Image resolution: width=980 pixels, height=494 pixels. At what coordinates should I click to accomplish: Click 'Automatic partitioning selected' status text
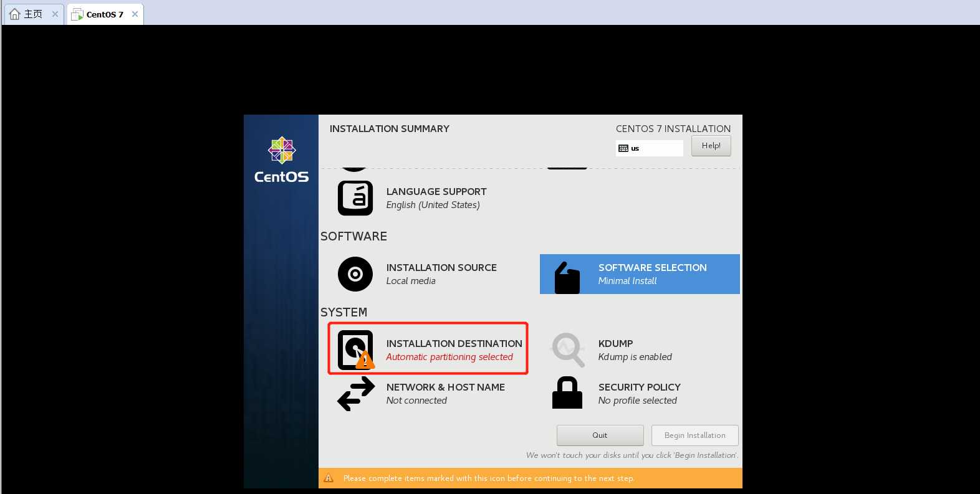[449, 357]
